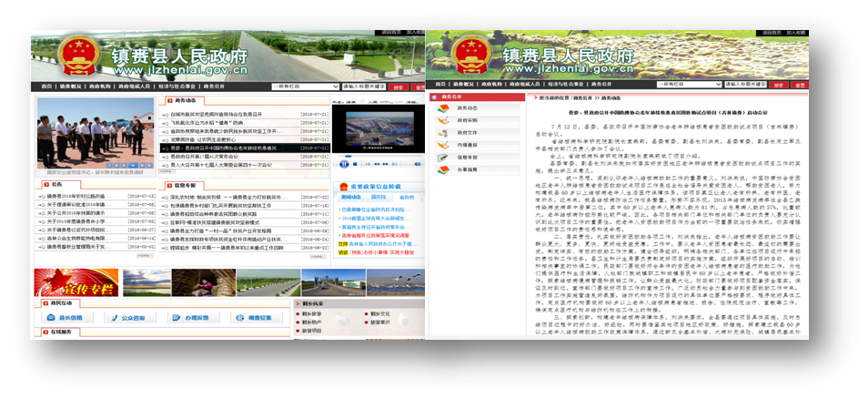Pause the video with the round pause button
868x399 pixels.
click(344, 164)
